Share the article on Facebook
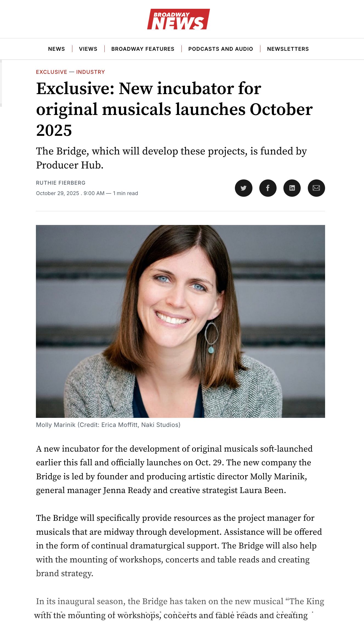Image resolution: width=364 pixels, height=625 pixels. 268,188
